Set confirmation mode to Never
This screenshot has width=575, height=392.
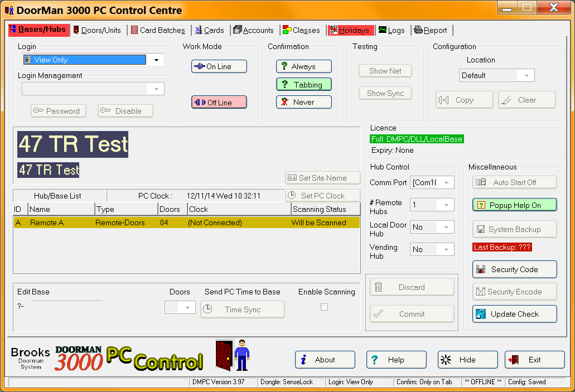[303, 102]
